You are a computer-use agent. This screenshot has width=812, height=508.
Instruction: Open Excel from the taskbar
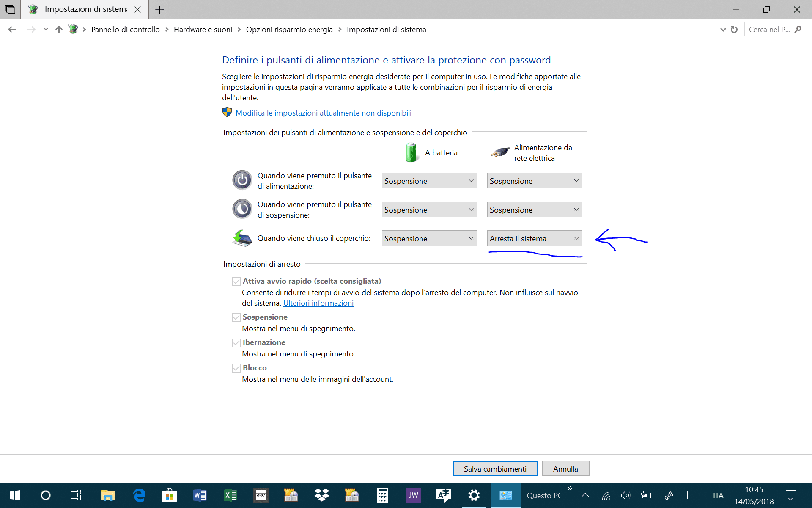coord(230,495)
